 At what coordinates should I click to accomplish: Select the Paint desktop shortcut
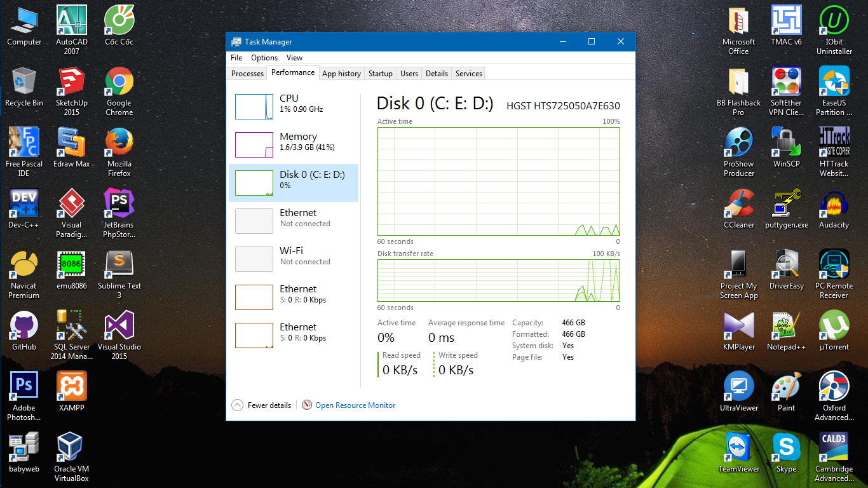[787, 391]
